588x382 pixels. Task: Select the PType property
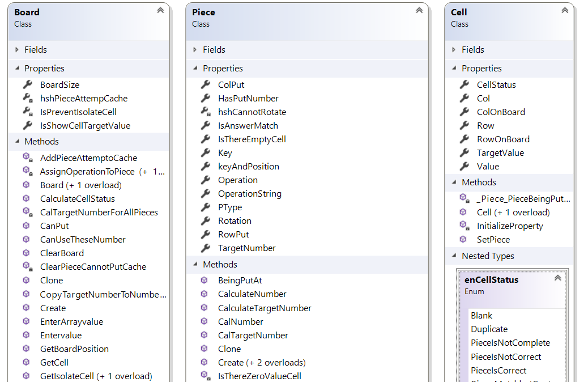coord(230,207)
